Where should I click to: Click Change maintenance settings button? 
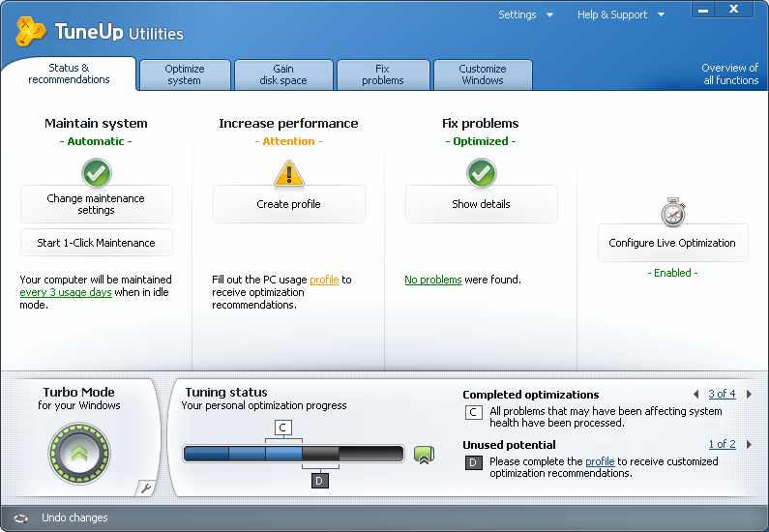[96, 204]
